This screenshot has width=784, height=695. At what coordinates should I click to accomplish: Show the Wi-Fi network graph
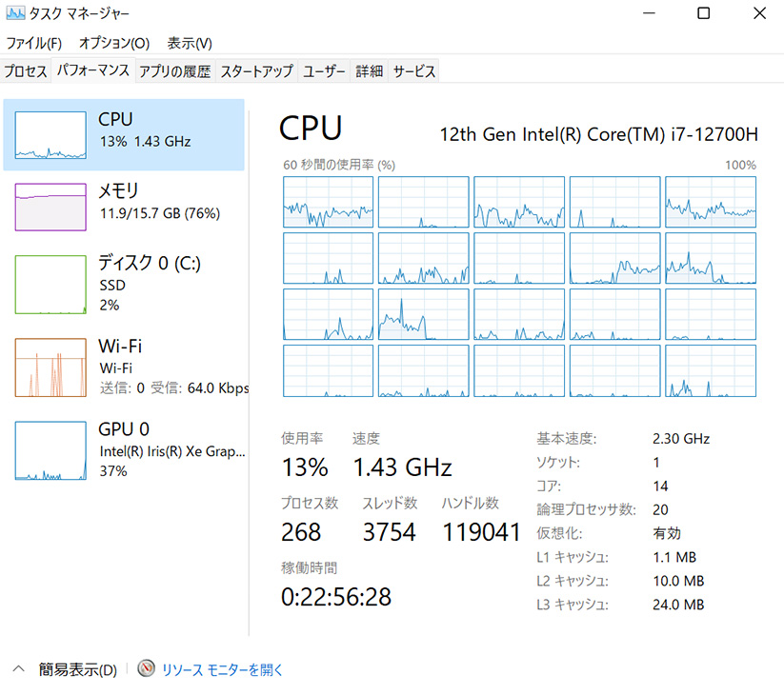coord(50,367)
